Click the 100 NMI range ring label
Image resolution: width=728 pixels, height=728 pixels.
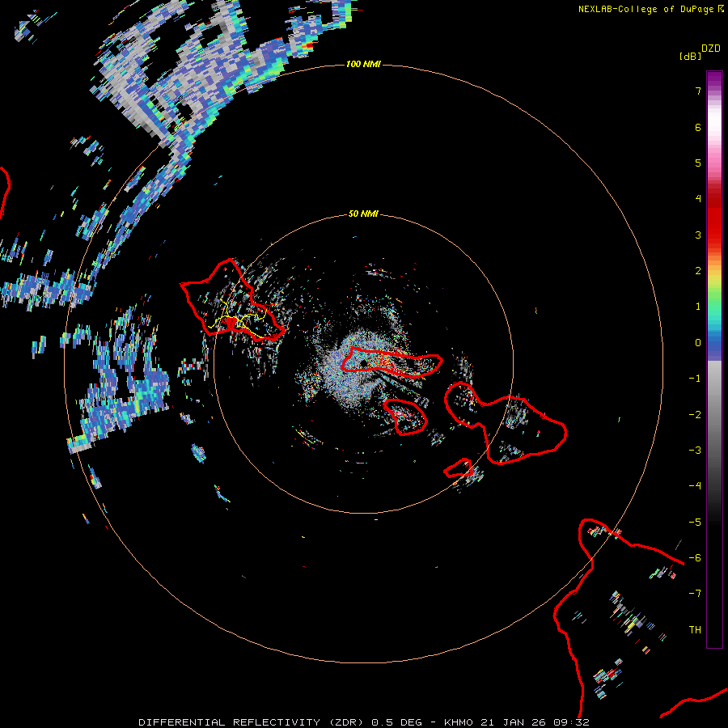pyautogui.click(x=363, y=64)
